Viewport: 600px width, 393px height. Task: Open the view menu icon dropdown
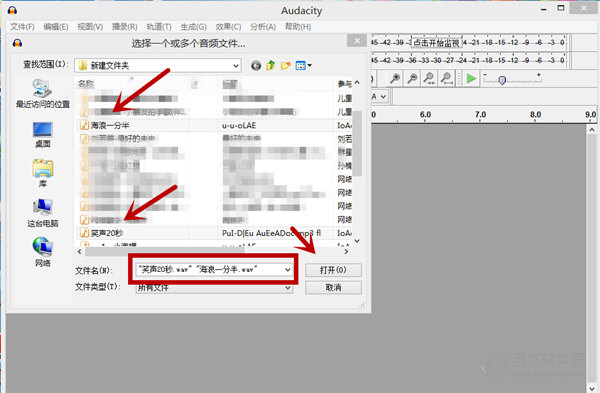(304, 66)
